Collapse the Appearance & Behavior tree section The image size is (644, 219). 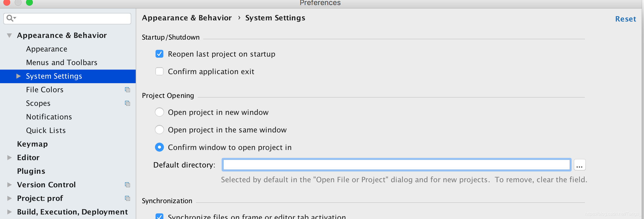[x=9, y=35]
